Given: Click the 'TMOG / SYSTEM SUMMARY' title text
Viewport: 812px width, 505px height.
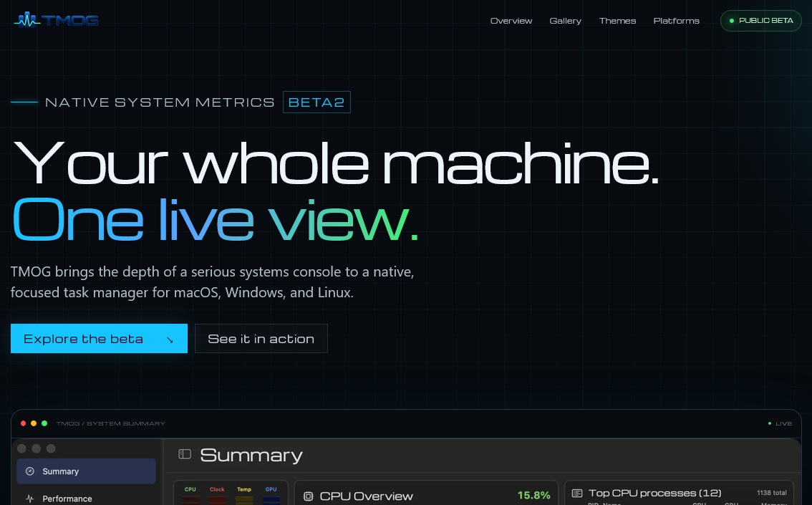Looking at the screenshot, I should [111, 423].
